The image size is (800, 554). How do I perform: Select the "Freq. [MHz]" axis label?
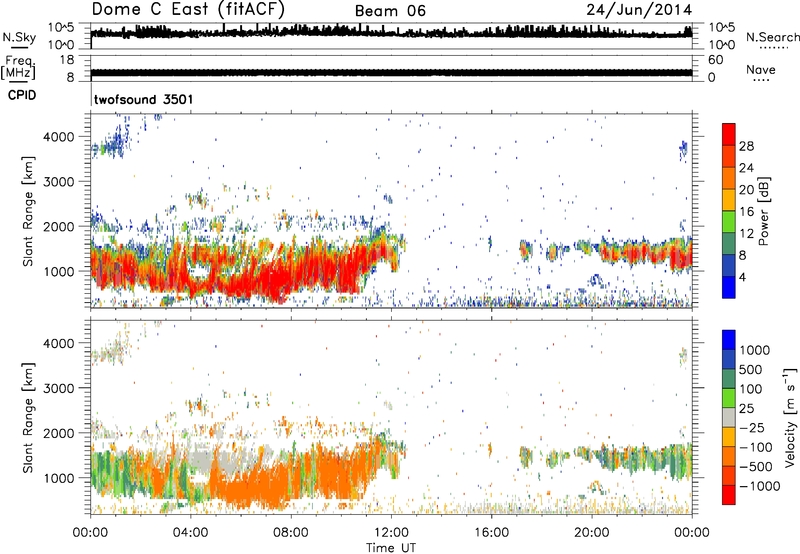tap(18, 68)
